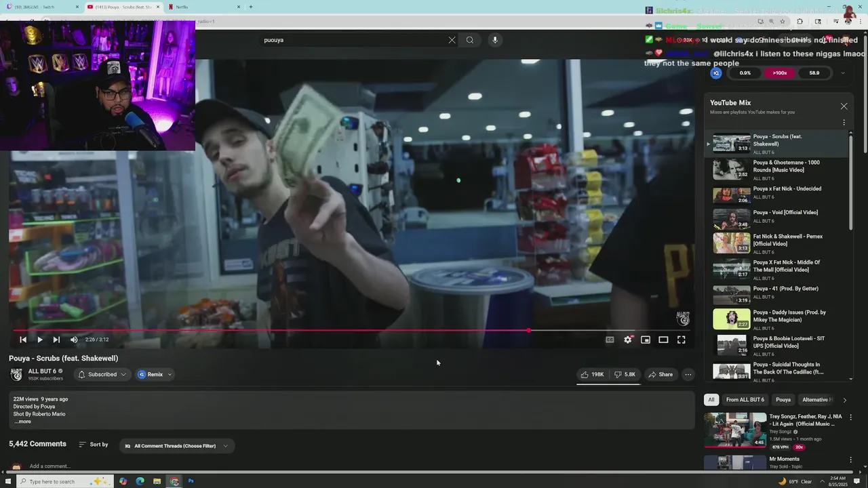This screenshot has width=868, height=488.
Task: Toggle closed captions on the video
Action: (x=610, y=340)
